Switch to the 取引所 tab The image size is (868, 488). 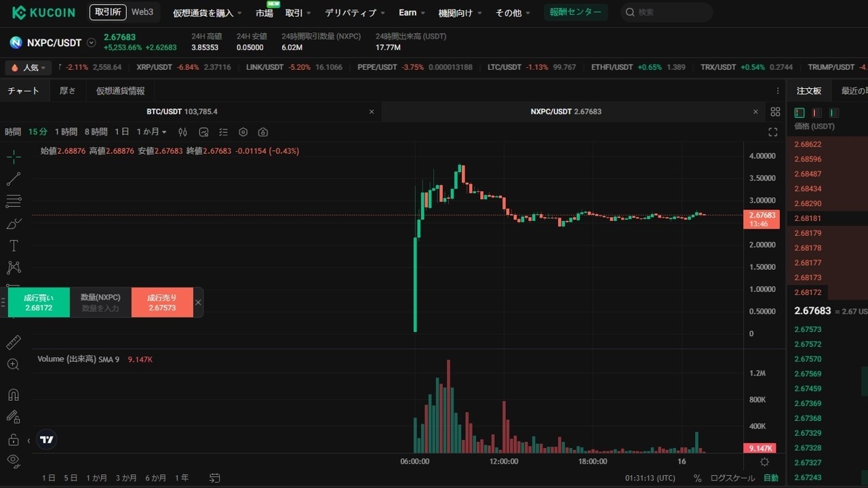coord(108,12)
